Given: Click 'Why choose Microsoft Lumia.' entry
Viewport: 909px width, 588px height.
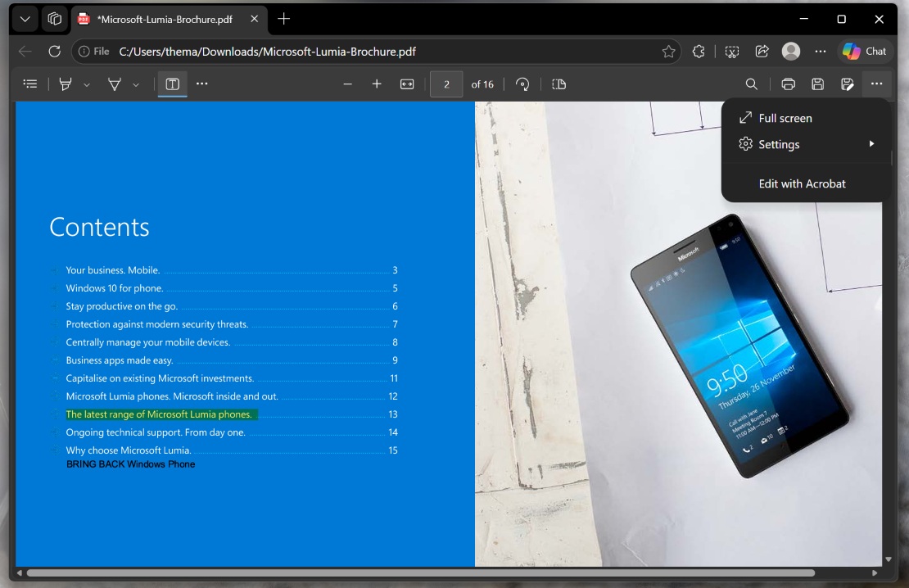Looking at the screenshot, I should tap(128, 450).
